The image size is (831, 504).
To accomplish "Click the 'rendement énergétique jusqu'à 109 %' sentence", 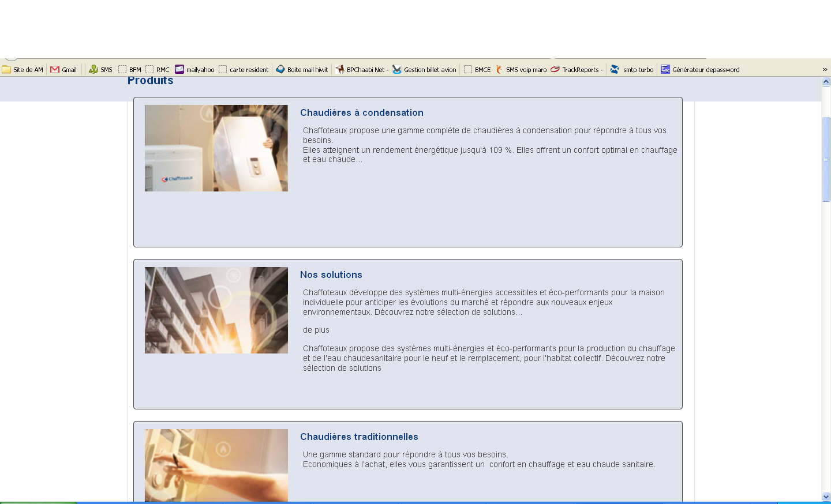I will click(490, 155).
